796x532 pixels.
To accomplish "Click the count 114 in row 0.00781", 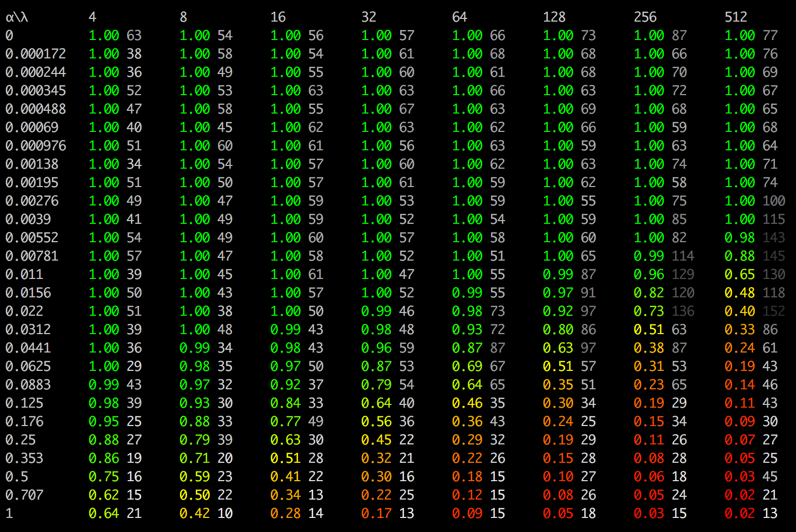I will 683,256.
